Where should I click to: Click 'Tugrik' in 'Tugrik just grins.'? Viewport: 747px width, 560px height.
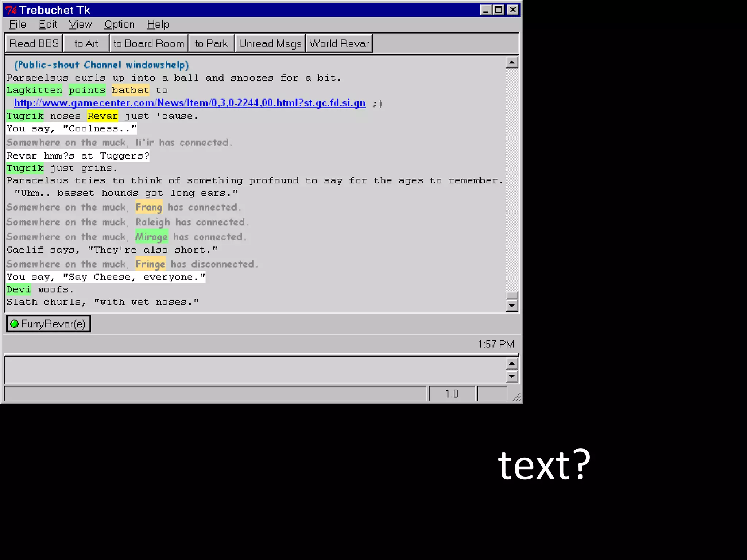click(x=25, y=168)
